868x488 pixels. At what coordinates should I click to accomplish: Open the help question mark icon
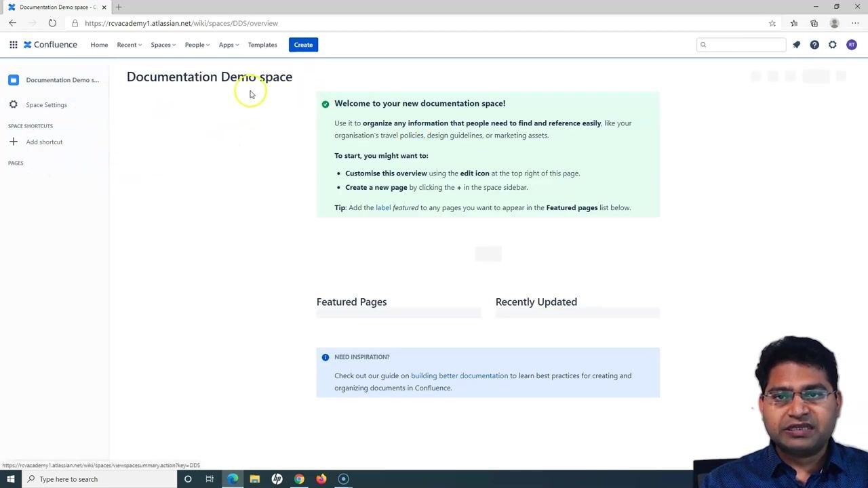tap(814, 45)
